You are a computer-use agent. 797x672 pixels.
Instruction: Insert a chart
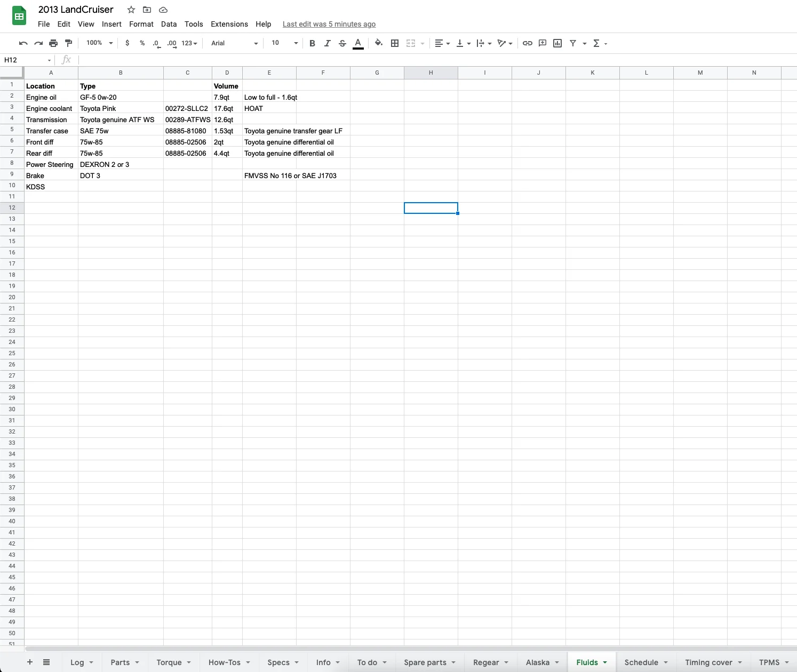[x=557, y=43]
